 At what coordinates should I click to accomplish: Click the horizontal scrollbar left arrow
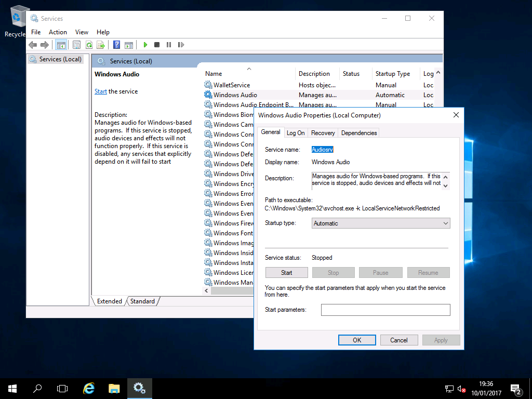(x=206, y=291)
